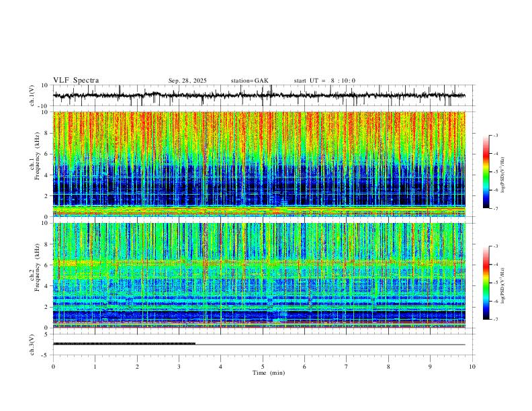Click the ch.1 voltage waveform trace
Image resolution: width=532 pixels, height=411 pixels.
pos(259,95)
